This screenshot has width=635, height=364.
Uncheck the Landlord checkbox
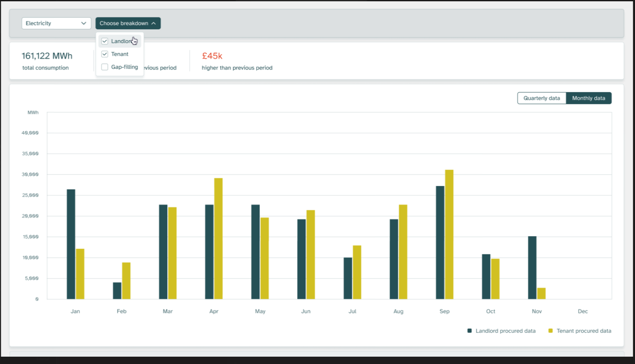point(105,41)
